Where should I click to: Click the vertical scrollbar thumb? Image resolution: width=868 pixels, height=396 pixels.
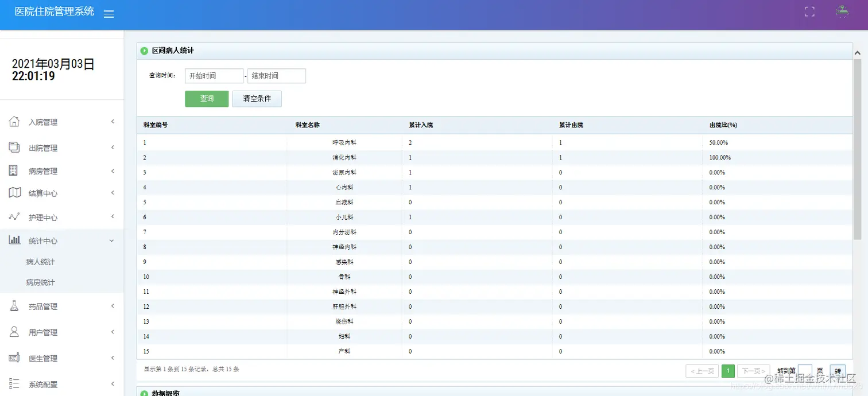858,149
